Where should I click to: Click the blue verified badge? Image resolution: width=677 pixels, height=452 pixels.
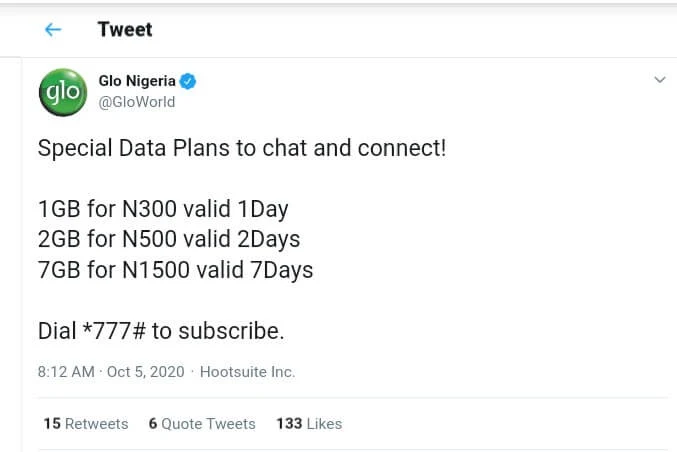pyautogui.click(x=187, y=81)
